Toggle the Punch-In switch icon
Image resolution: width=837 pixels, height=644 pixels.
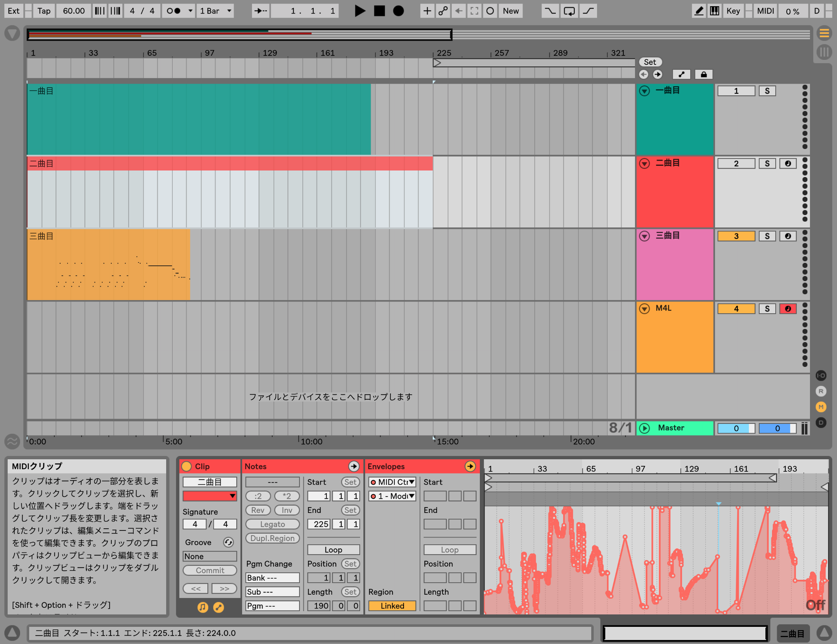pyautogui.click(x=550, y=11)
